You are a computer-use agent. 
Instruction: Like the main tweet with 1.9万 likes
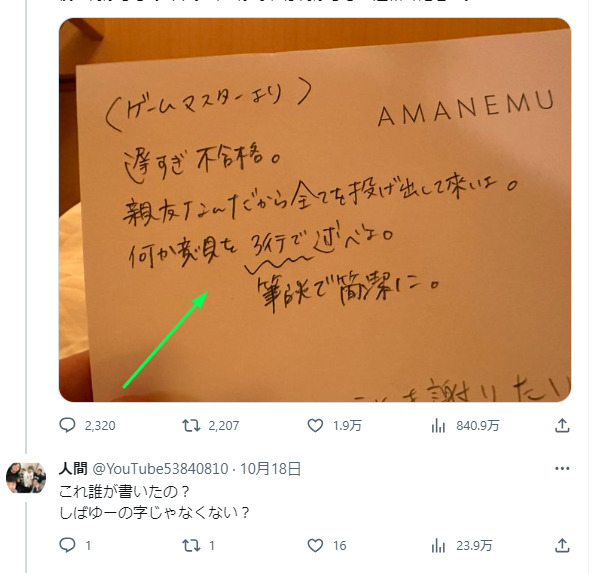point(315,425)
